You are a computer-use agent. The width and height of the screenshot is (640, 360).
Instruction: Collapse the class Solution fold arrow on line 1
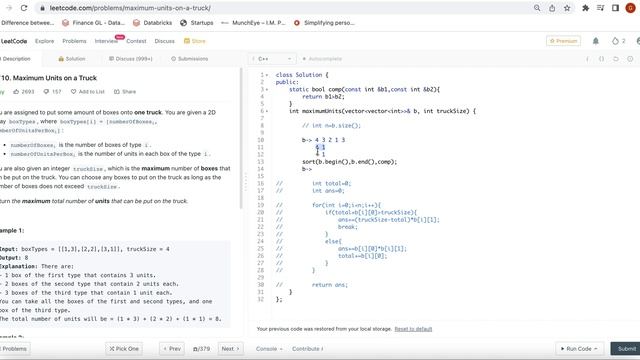click(x=267, y=75)
